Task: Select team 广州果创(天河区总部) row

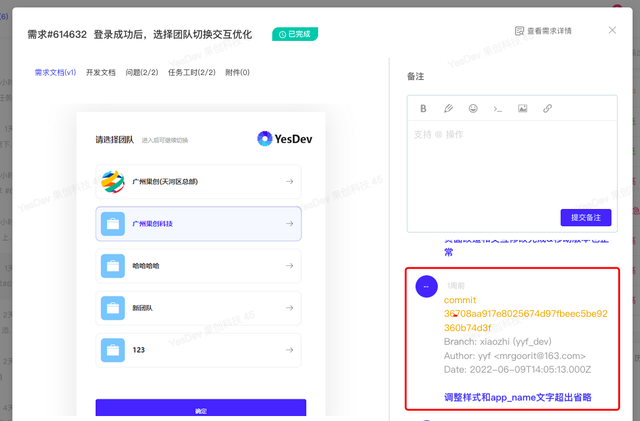Action: [x=198, y=182]
